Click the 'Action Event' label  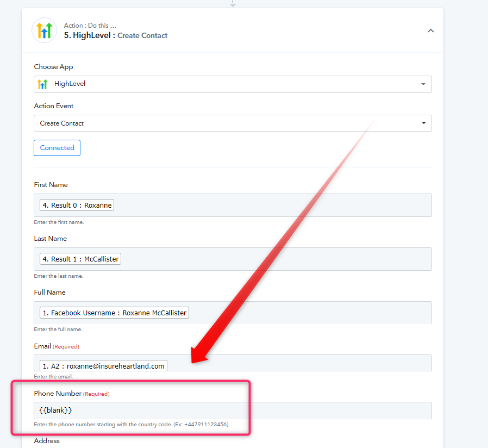pos(54,106)
